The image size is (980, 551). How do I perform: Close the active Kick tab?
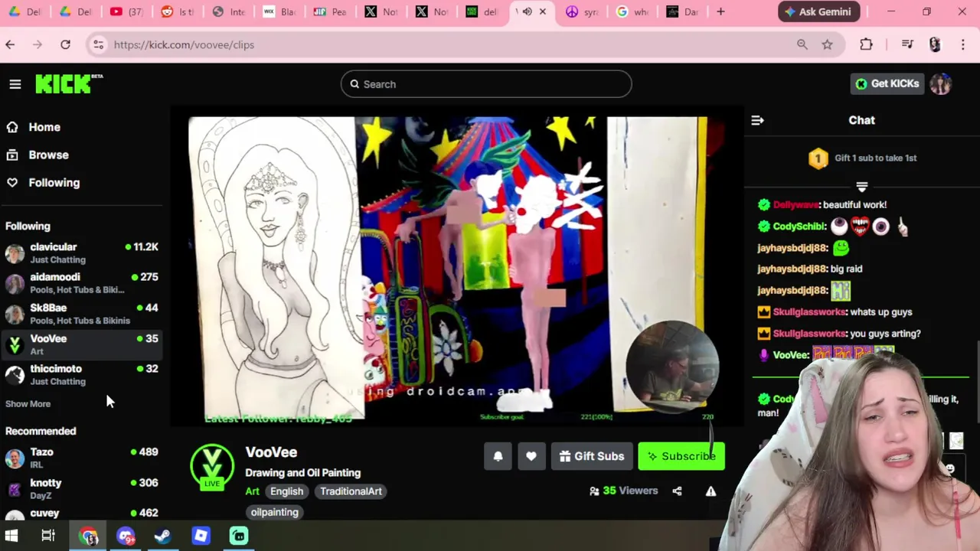[x=543, y=11]
